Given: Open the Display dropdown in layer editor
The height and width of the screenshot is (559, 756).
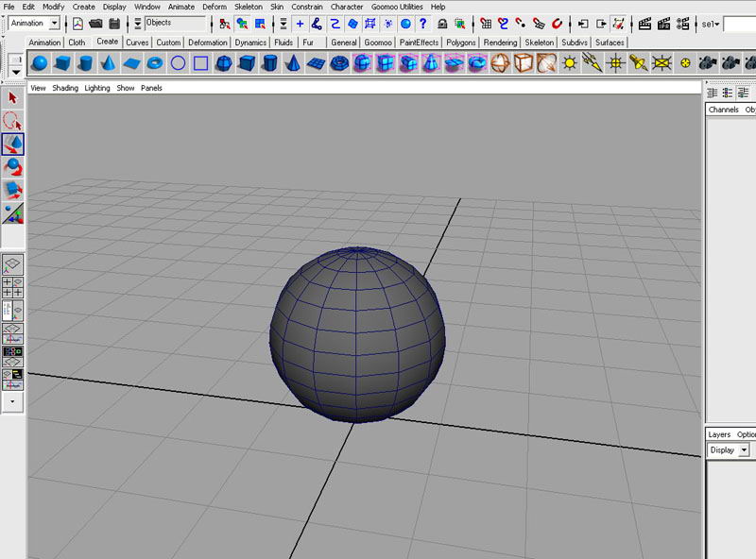Looking at the screenshot, I should click(744, 450).
